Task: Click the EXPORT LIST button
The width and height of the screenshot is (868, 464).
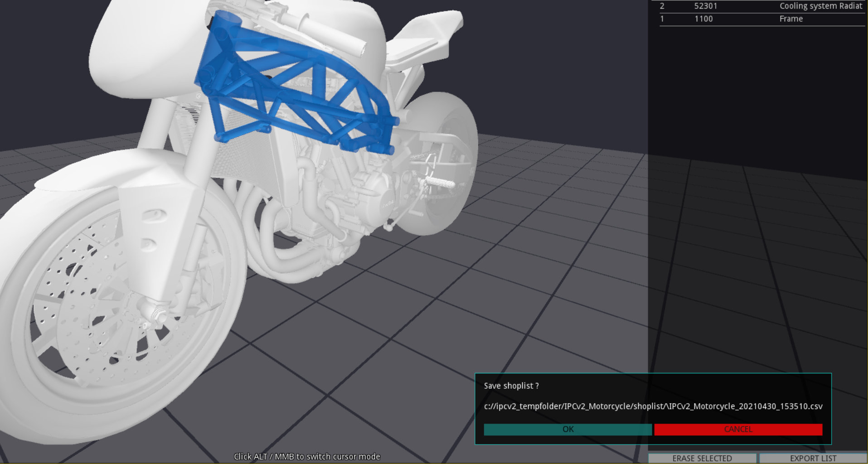Action: click(x=813, y=458)
